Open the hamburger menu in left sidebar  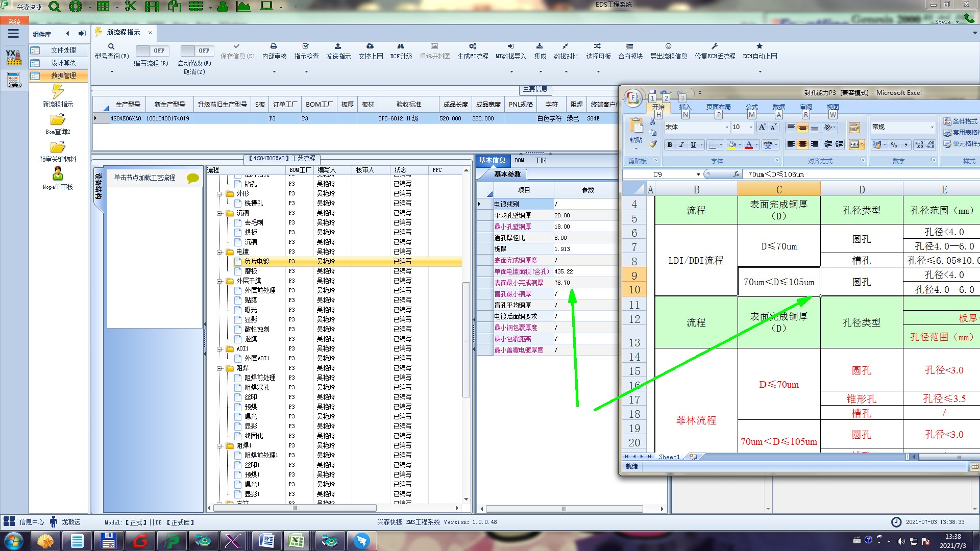13,34
